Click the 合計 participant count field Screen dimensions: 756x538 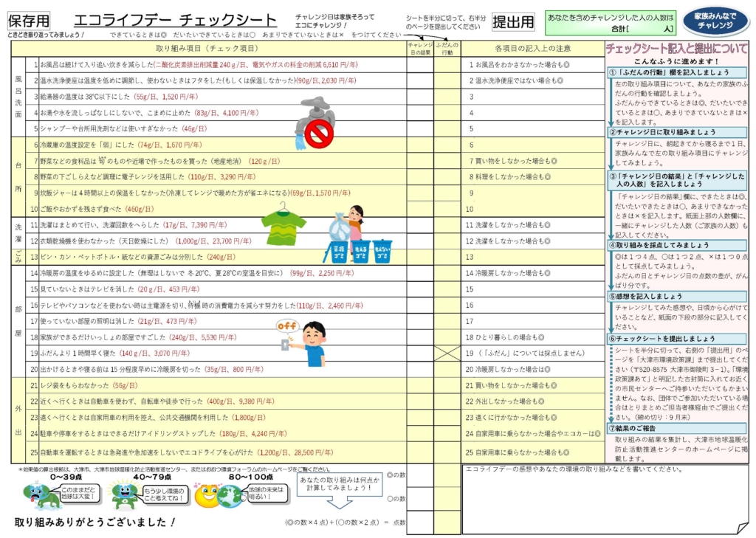(x=611, y=23)
